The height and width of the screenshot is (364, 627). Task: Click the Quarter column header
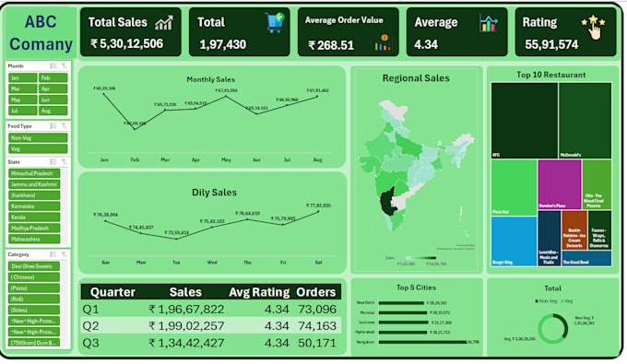point(112,292)
